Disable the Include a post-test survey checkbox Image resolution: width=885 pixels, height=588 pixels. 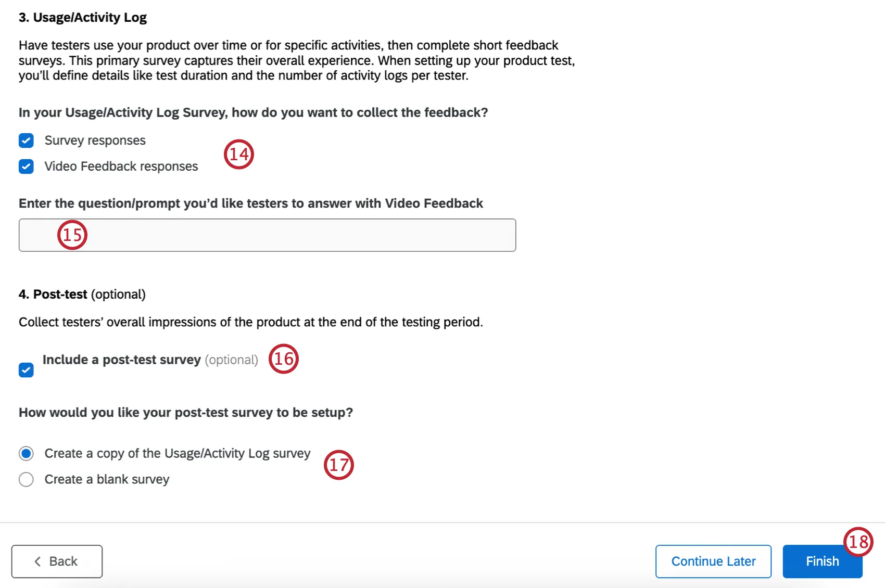[26, 370]
